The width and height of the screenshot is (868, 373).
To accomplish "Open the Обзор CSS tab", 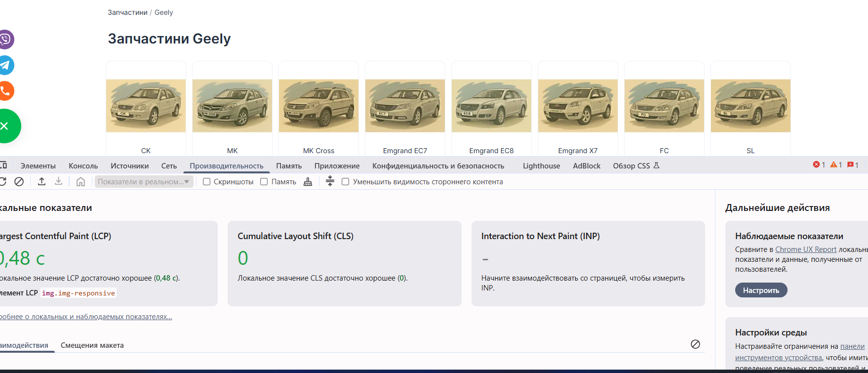I will [631, 166].
